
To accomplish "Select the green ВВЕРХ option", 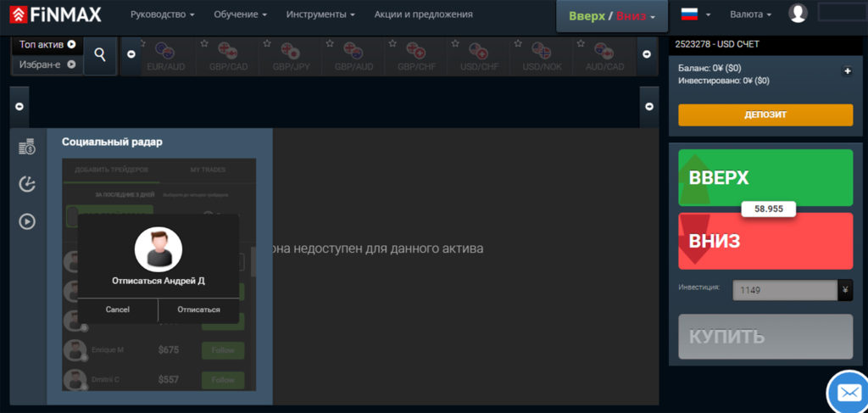I will 765,178.
